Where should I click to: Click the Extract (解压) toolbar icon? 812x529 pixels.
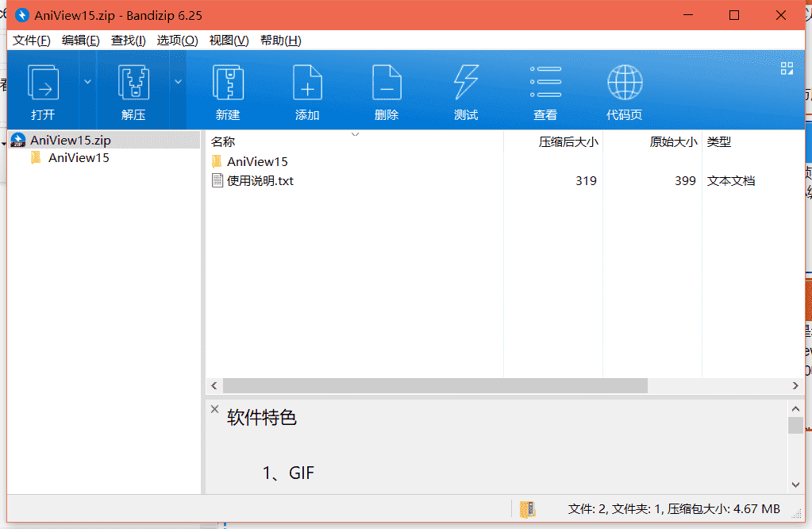tap(133, 83)
